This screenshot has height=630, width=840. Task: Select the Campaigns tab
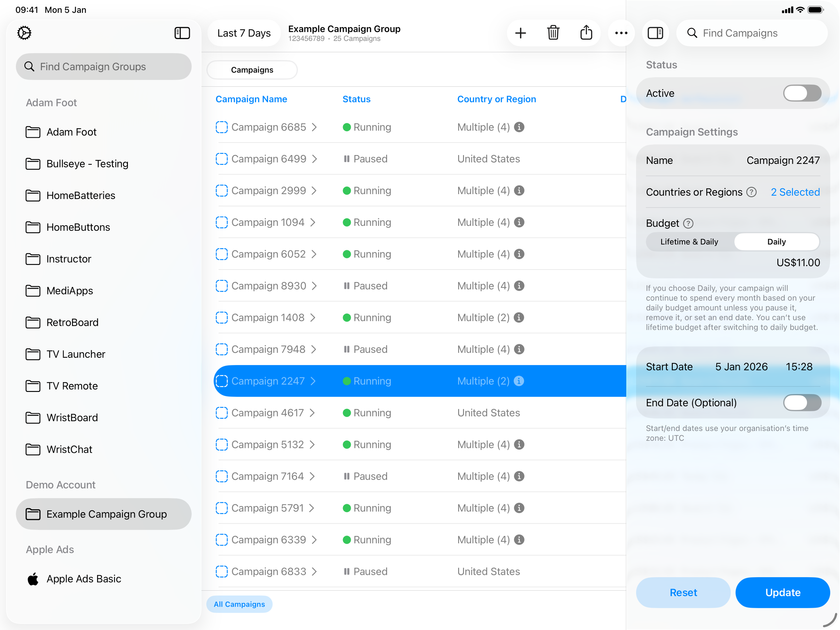[252, 70]
